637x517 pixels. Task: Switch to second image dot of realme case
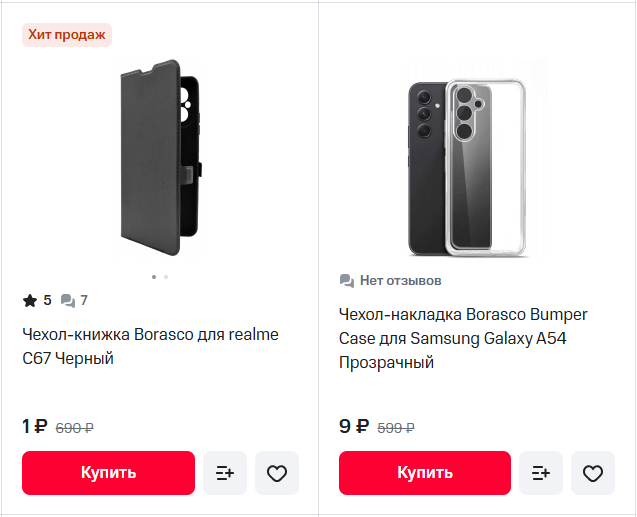pyautogui.click(x=166, y=277)
